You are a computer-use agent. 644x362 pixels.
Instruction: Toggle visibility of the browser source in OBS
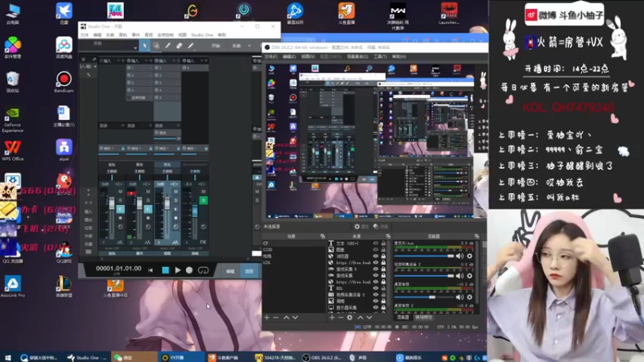tap(375, 256)
